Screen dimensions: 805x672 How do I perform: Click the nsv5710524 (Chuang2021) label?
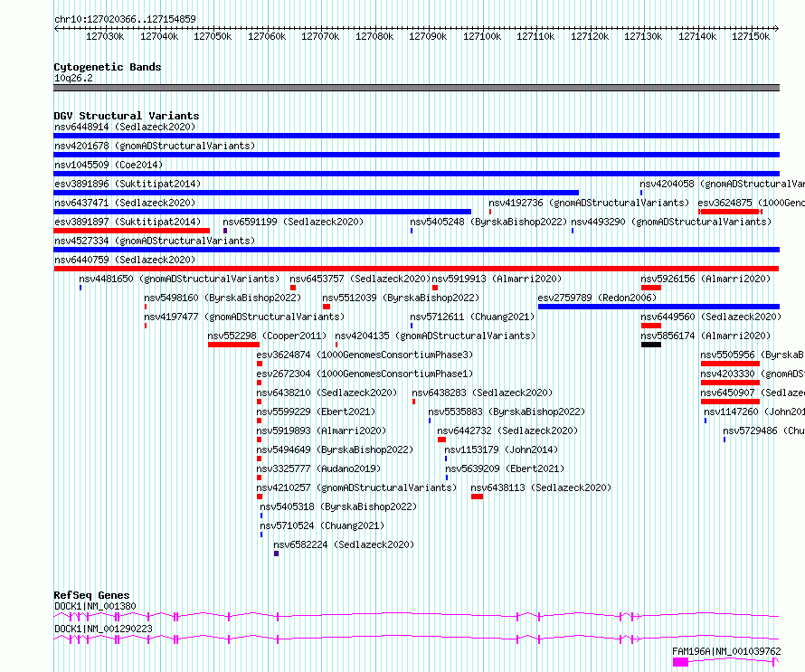pos(322,525)
